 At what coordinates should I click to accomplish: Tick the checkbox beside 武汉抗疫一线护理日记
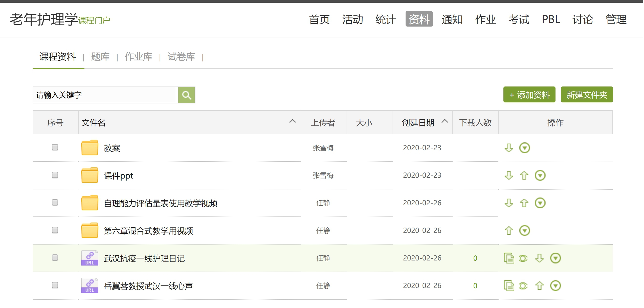tap(55, 258)
